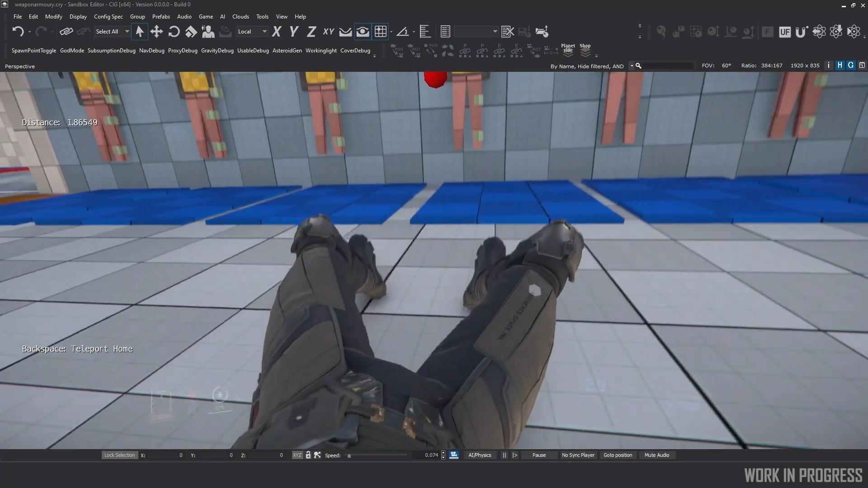Click the camera Speed slider handle
868x488 pixels.
pyautogui.click(x=349, y=455)
